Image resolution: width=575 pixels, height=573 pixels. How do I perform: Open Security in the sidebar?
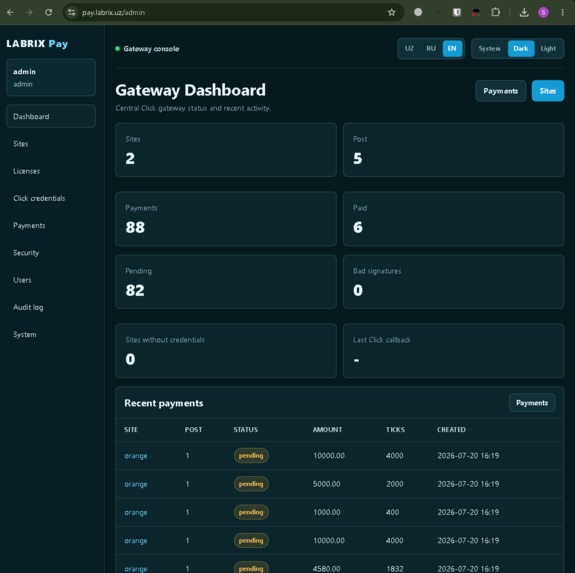(x=51, y=253)
